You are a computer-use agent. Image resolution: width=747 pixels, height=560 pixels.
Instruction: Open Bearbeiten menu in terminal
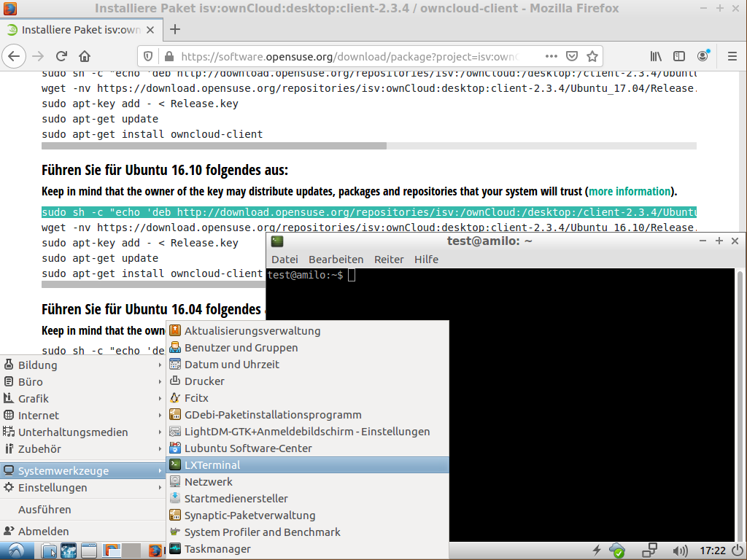point(336,260)
